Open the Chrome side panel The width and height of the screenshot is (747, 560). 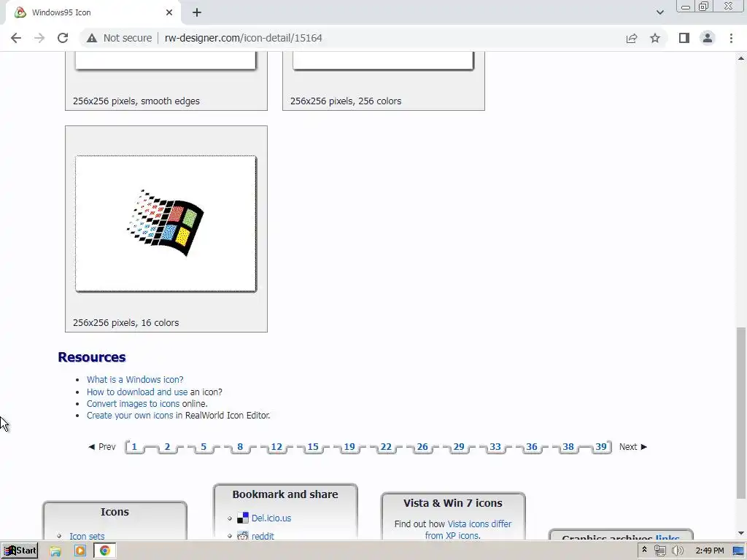[684, 38]
